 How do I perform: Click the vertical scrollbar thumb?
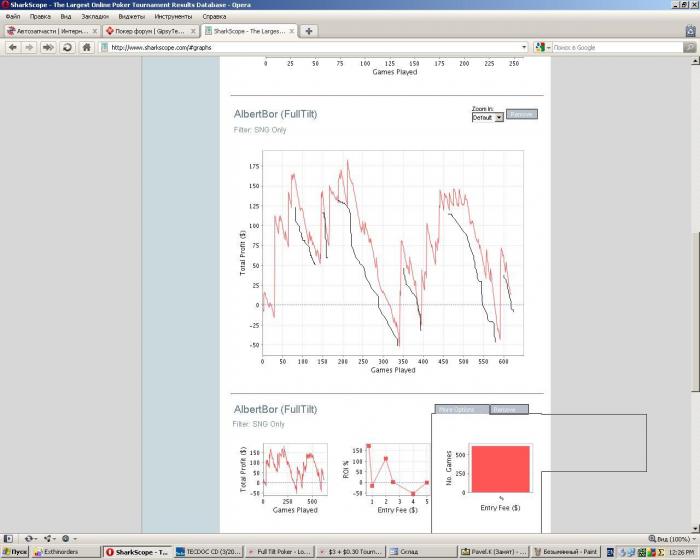(x=695, y=312)
